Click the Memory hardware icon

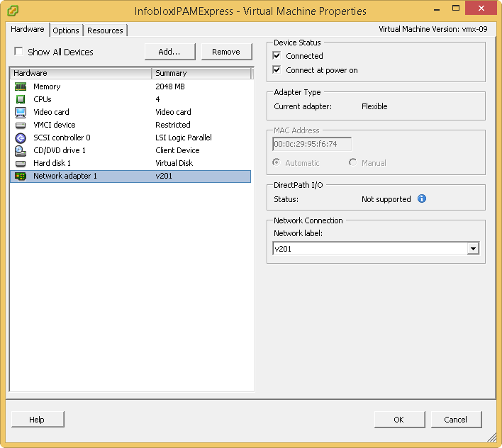pyautogui.click(x=21, y=86)
